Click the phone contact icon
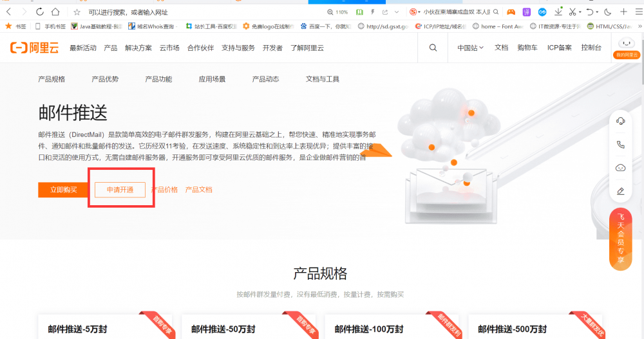644x339 pixels. (621, 145)
